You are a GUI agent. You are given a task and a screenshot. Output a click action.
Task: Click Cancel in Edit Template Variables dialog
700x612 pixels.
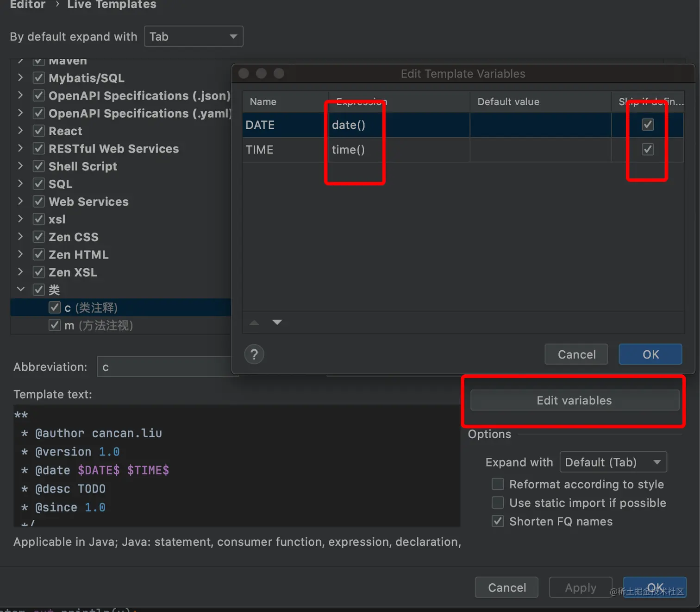576,354
